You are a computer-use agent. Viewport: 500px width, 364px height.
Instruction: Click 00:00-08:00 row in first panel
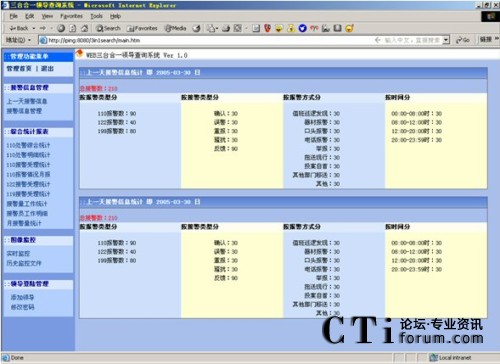point(417,114)
